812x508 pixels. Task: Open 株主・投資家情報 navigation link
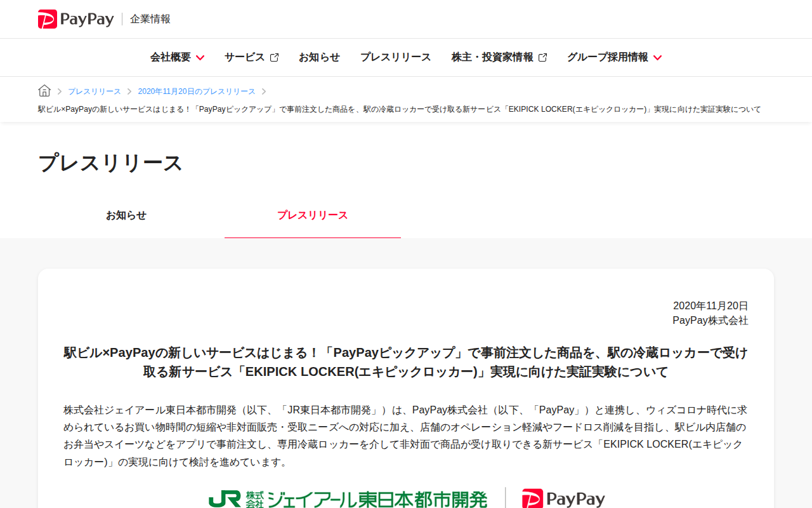[492, 57]
